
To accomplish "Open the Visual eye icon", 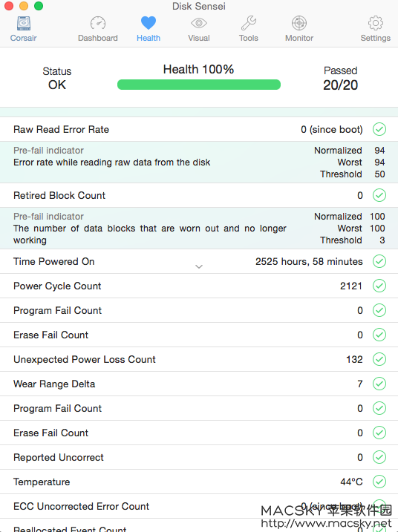I will [x=199, y=23].
